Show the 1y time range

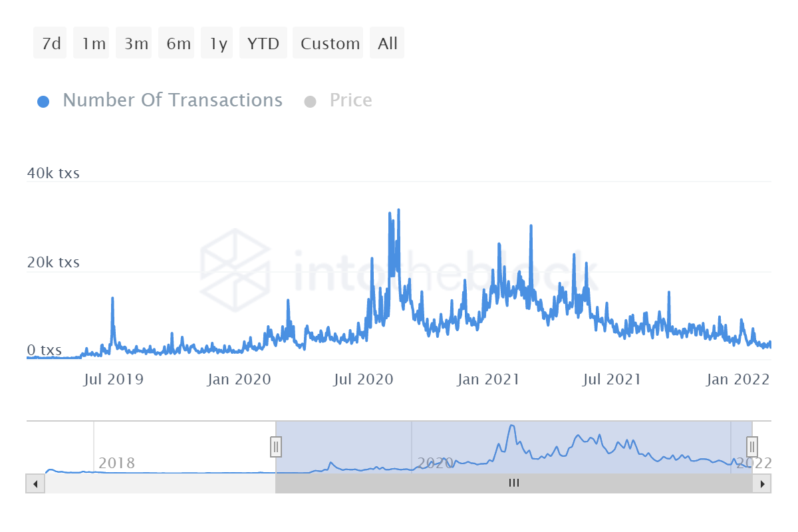click(218, 44)
